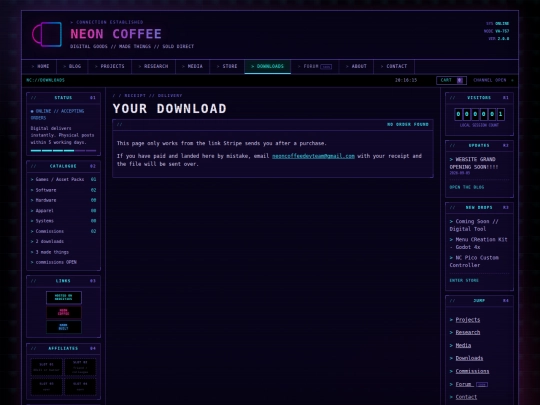
Task: Click the visitor counter digits
Action: (479, 114)
